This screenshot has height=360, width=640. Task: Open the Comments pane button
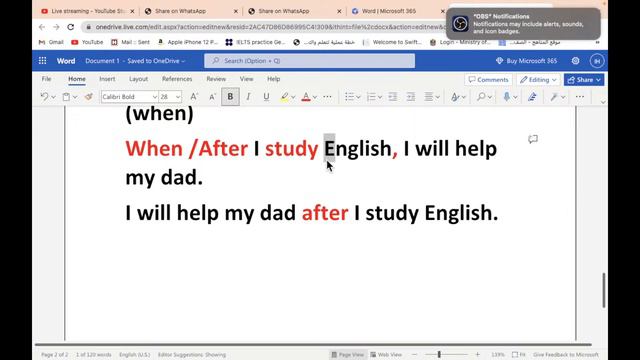488,80
